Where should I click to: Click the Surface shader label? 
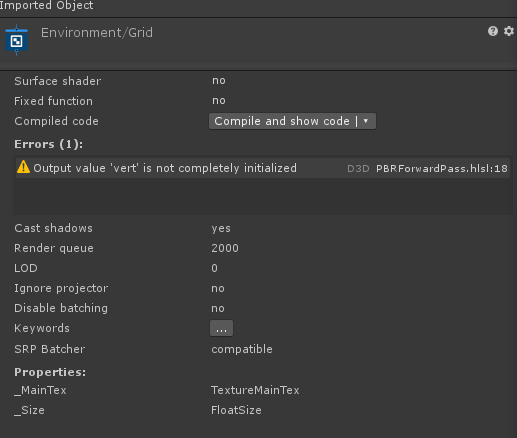pyautogui.click(x=57, y=81)
